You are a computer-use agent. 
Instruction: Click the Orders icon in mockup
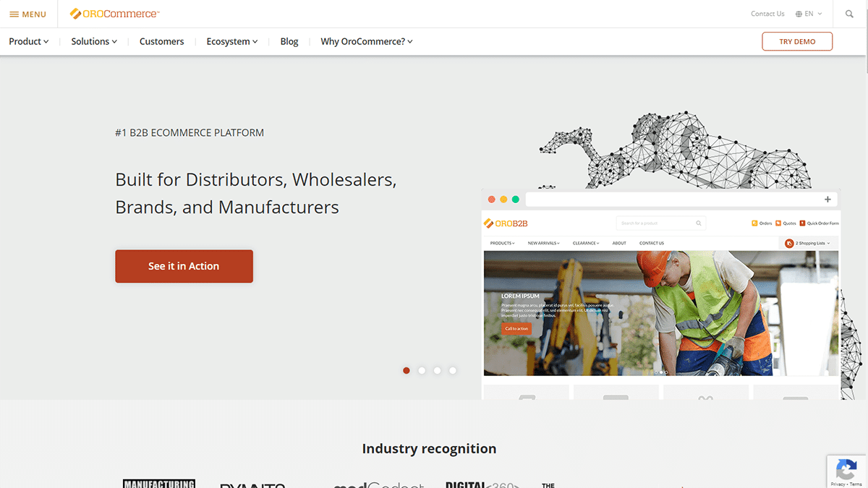[754, 223]
